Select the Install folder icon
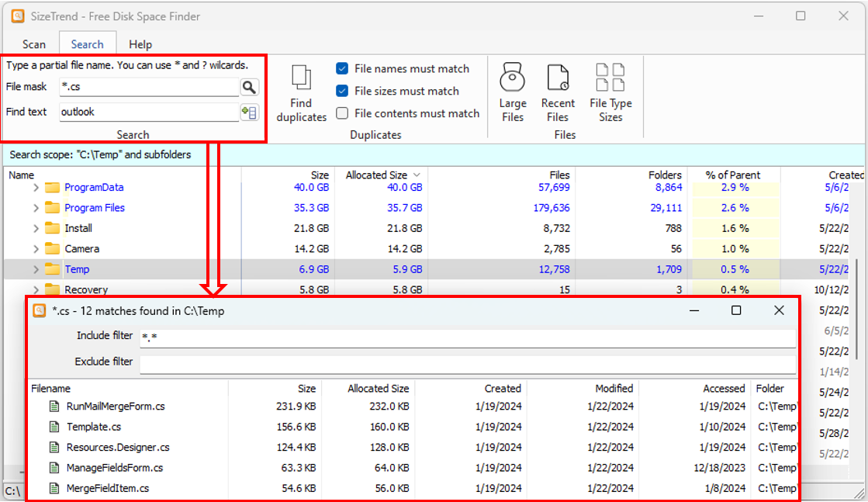868x502 pixels. point(52,229)
